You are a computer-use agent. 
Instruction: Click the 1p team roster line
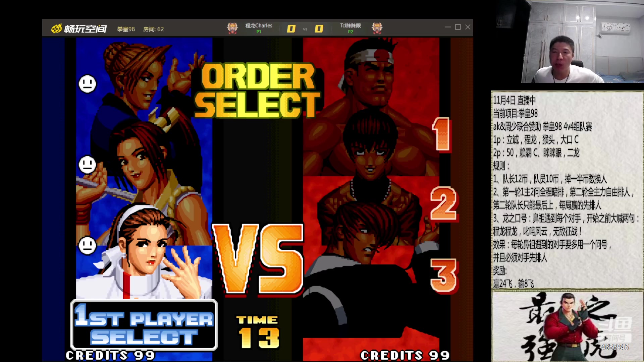click(x=536, y=139)
